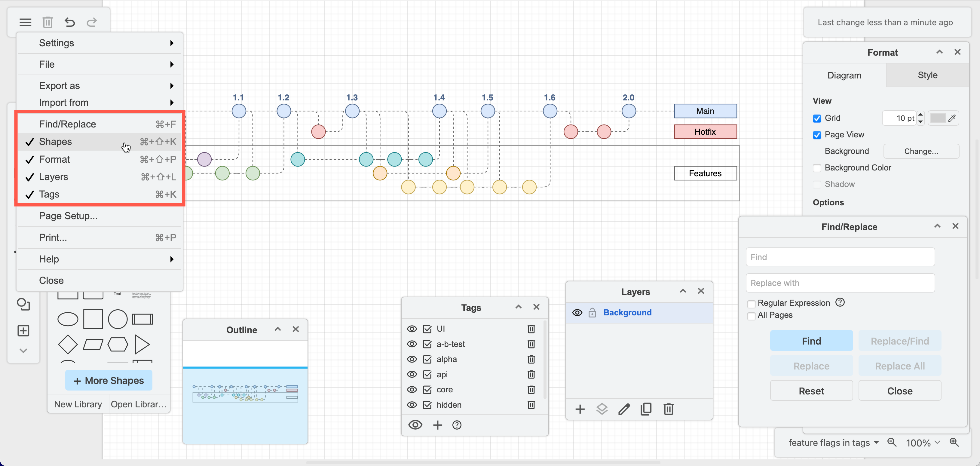Hide the api tag visibility

tap(412, 374)
